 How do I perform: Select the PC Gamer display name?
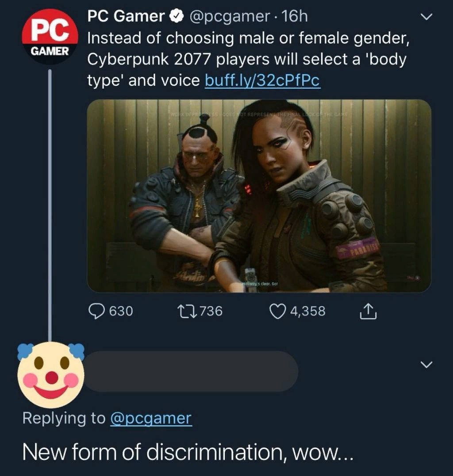coord(126,16)
